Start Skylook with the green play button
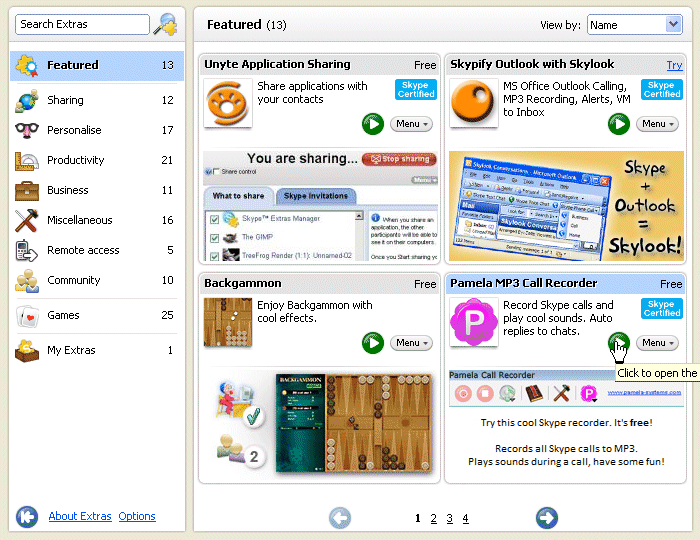The width and height of the screenshot is (700, 540). tap(619, 124)
